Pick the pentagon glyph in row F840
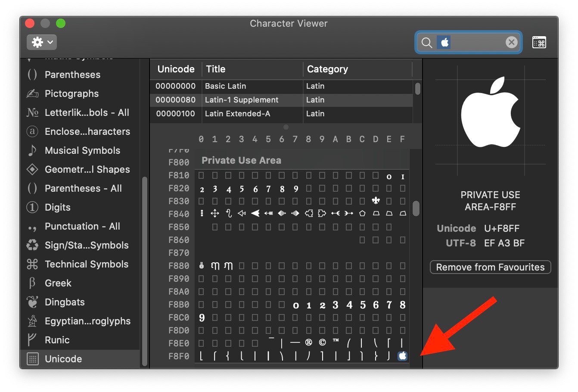 pyautogui.click(x=362, y=213)
